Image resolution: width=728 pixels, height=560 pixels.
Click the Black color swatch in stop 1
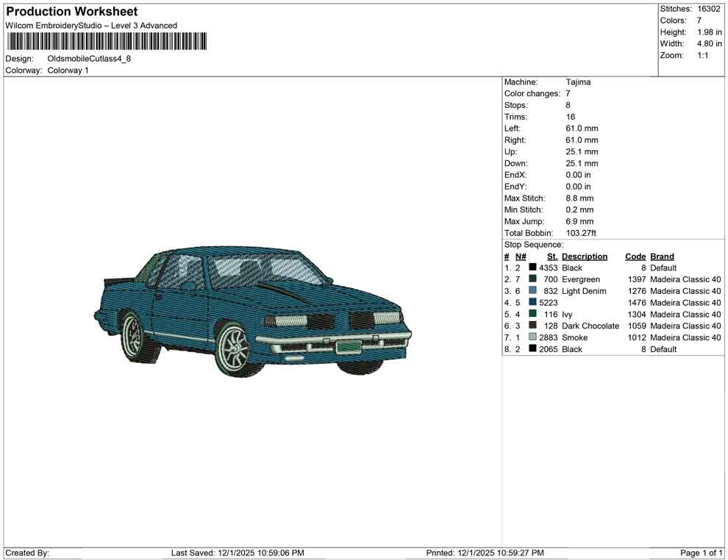(x=532, y=268)
